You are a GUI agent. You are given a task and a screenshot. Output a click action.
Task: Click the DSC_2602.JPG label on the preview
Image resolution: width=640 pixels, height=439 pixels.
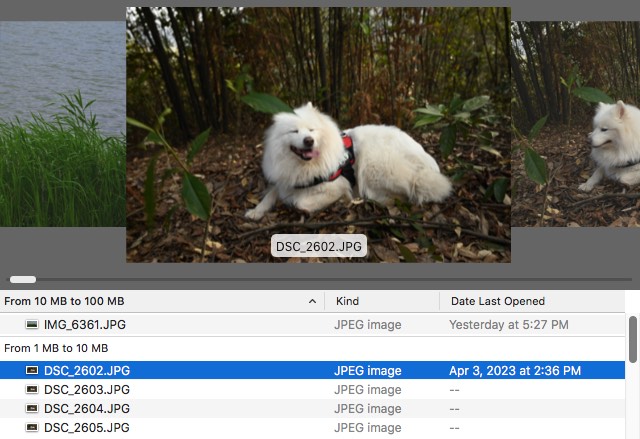tap(319, 246)
